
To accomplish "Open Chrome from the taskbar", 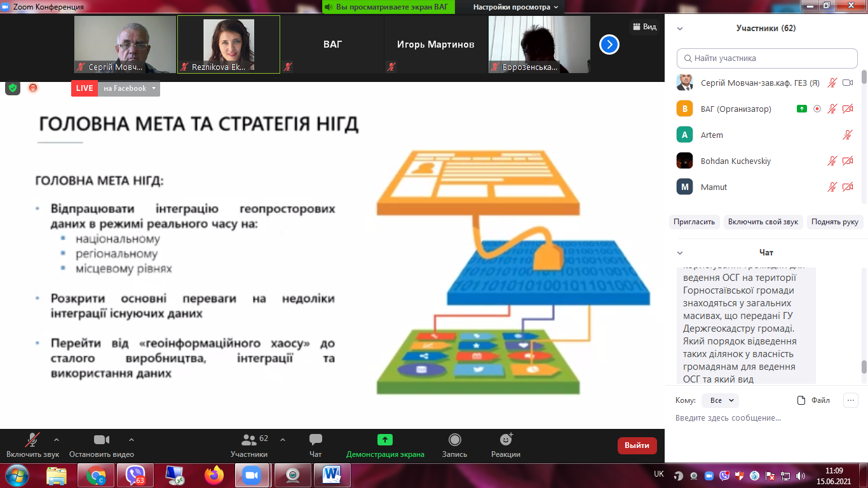I will pos(96,475).
